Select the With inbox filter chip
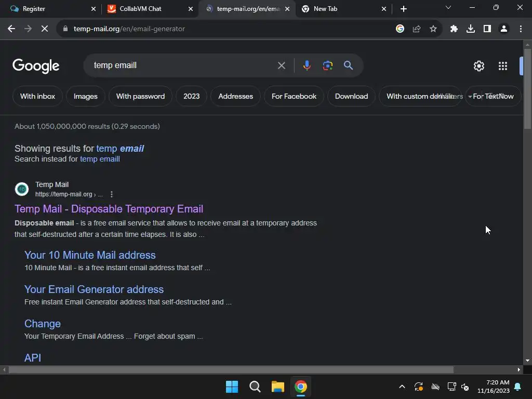532x399 pixels. [37, 96]
